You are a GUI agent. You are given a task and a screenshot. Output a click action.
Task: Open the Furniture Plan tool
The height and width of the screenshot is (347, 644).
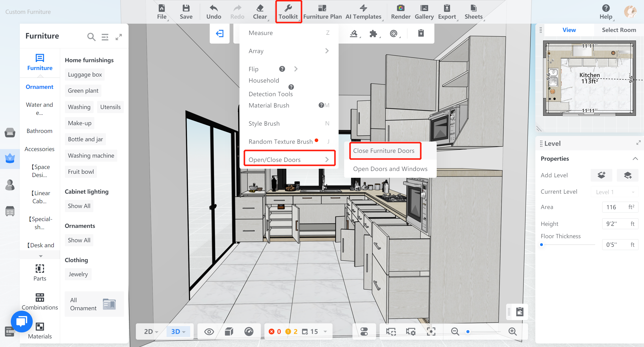coord(322,12)
